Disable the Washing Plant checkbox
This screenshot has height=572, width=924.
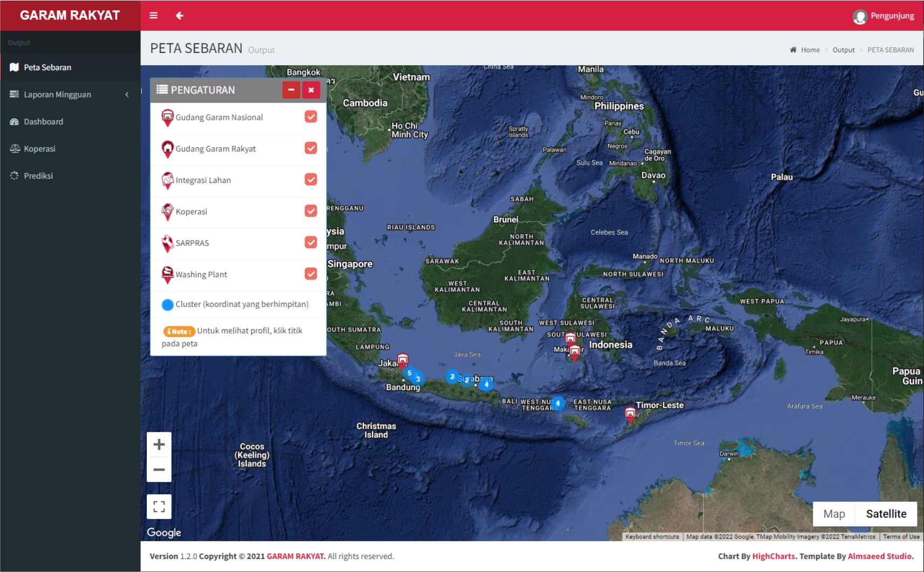[311, 274]
